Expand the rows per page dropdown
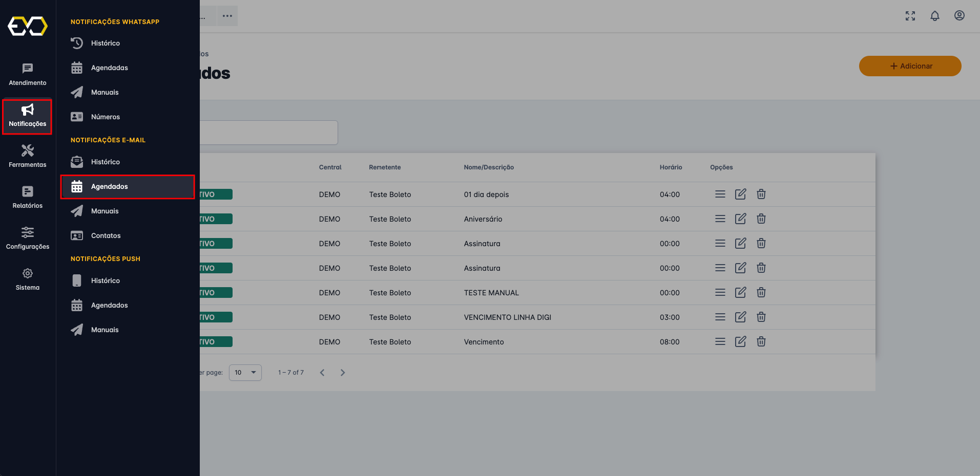The height and width of the screenshot is (476, 980). click(245, 373)
